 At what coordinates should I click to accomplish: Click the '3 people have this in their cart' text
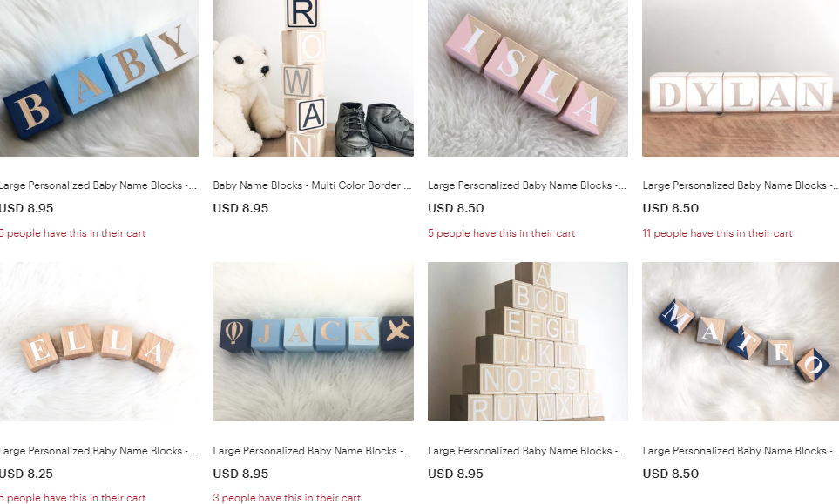tap(287, 498)
